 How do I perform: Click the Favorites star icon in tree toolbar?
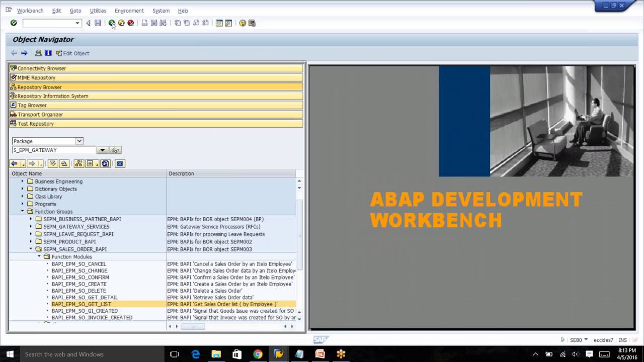pos(90,163)
